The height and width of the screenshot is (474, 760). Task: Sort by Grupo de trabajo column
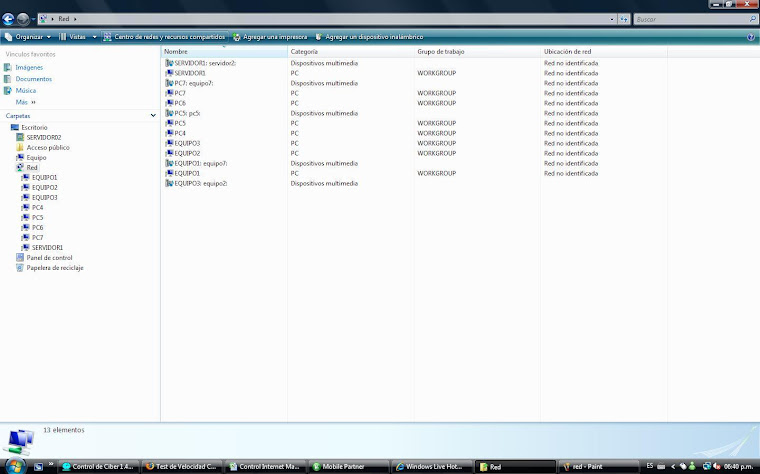477,51
